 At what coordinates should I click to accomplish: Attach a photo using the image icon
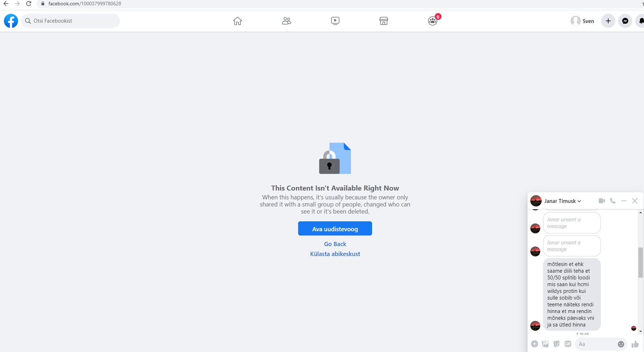click(546, 344)
